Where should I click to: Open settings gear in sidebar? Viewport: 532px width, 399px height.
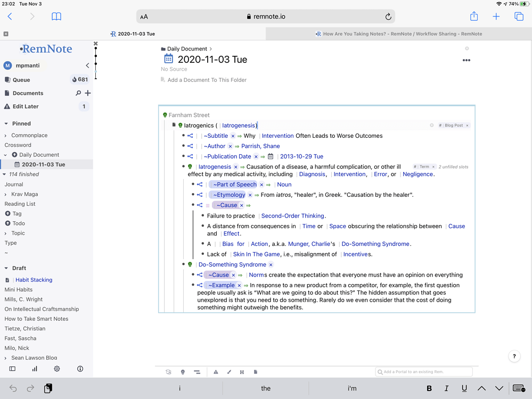pos(57,369)
